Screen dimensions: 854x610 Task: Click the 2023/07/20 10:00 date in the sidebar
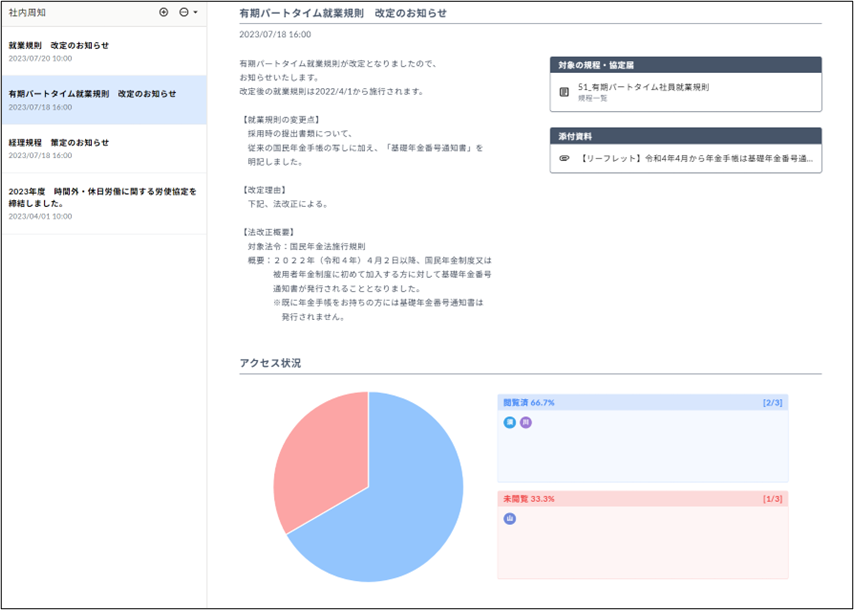[x=40, y=58]
